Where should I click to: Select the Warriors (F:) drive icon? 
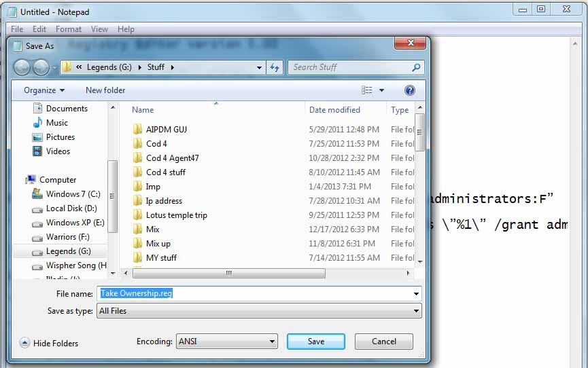37,238
